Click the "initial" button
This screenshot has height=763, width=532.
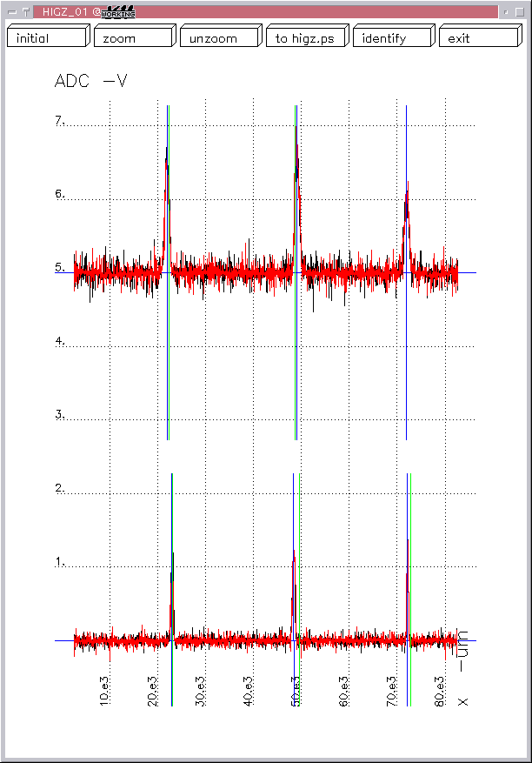pyautogui.click(x=49, y=36)
